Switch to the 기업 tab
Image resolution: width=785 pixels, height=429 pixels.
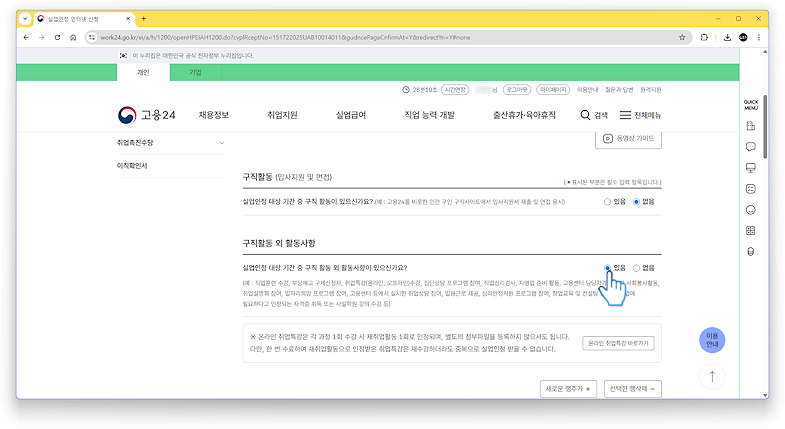point(195,72)
